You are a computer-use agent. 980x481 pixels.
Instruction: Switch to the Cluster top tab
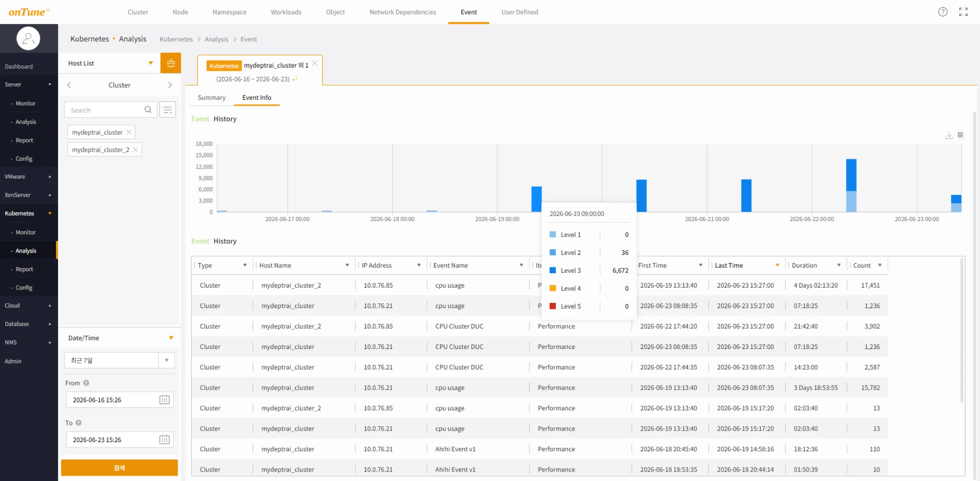pos(138,12)
